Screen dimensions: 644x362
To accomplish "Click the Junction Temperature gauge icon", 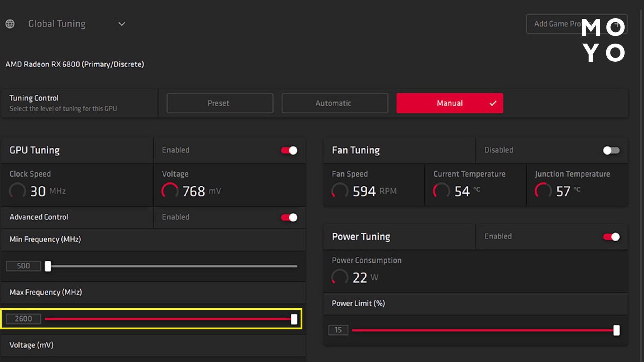I will click(543, 191).
